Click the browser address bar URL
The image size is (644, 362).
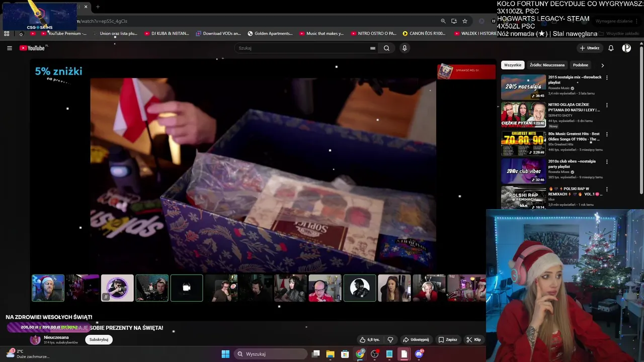[102, 21]
